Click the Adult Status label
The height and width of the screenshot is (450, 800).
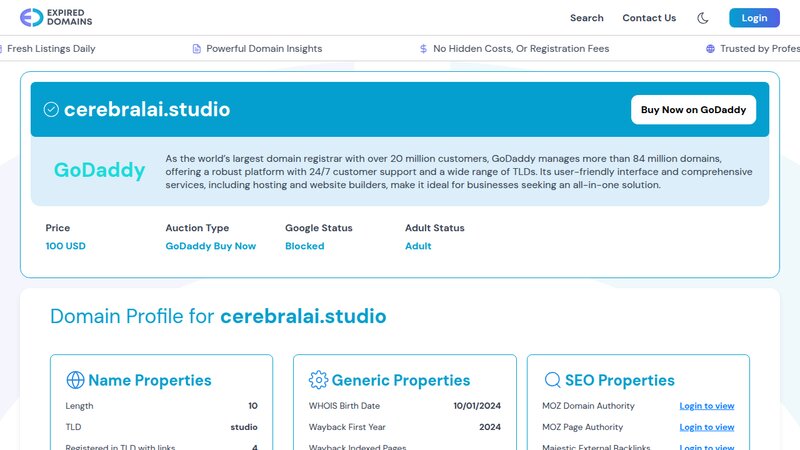click(435, 228)
